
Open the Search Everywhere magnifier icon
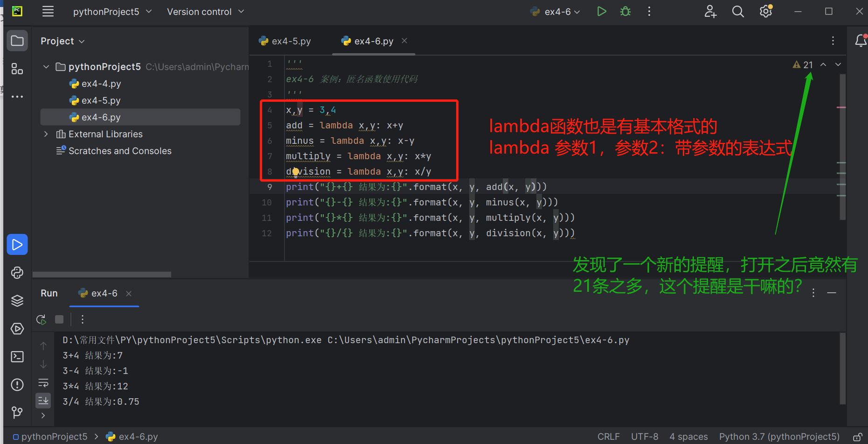(737, 11)
